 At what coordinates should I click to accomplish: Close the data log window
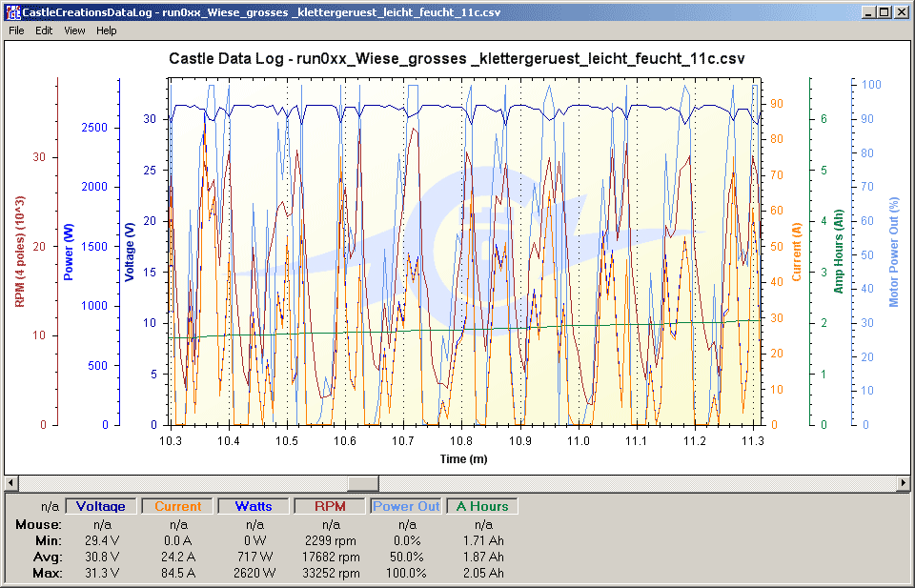coord(901,11)
